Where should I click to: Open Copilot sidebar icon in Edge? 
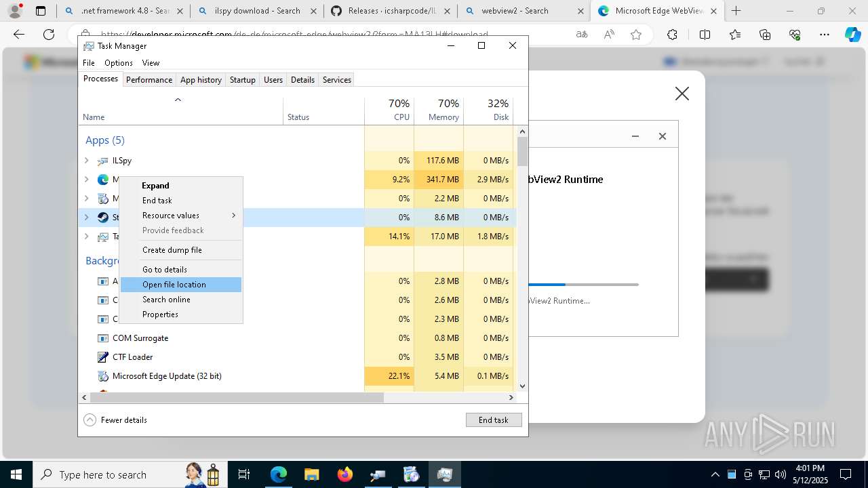852,35
